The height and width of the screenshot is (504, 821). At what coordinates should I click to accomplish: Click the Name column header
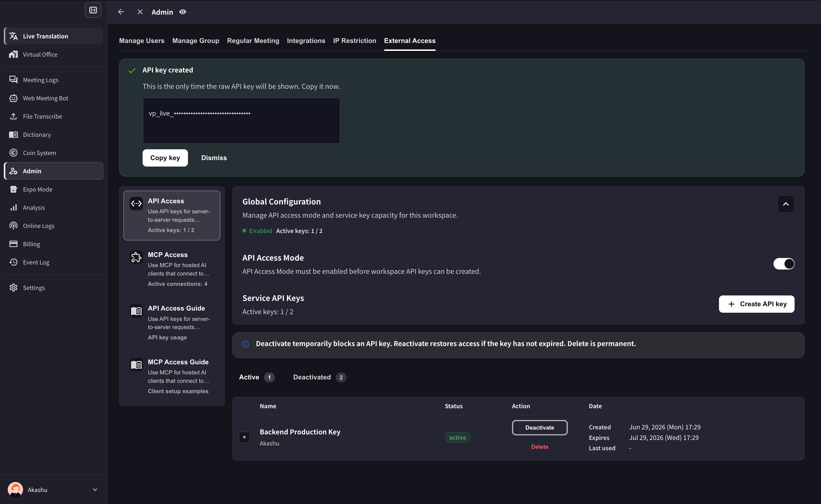point(268,406)
